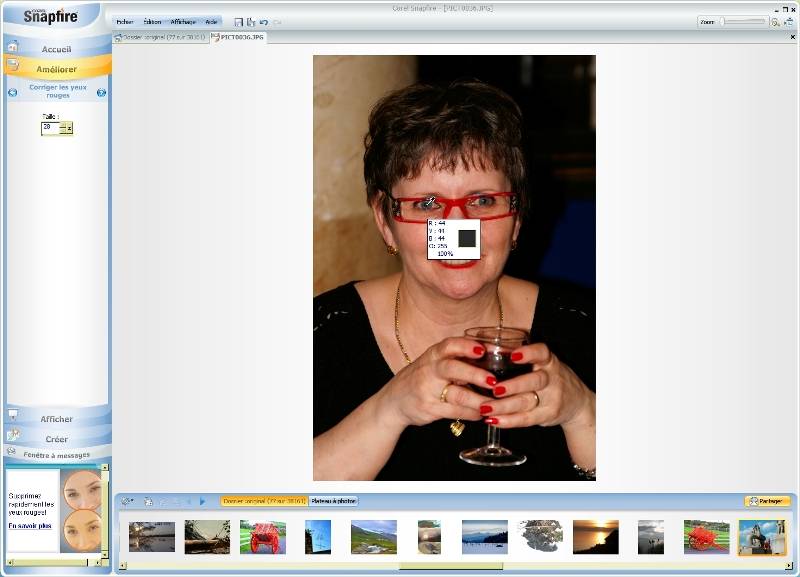Click the Créer icon in the left sidebar
This screenshot has width=800, height=577.
pos(12,436)
